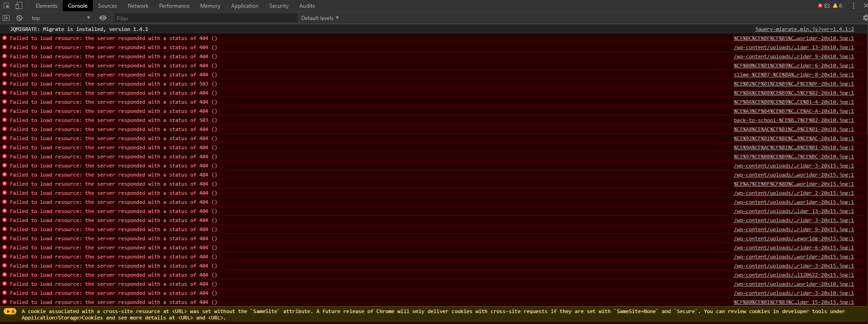
Task: Select the status 503 error message on back-to-school row
Action: [113, 120]
